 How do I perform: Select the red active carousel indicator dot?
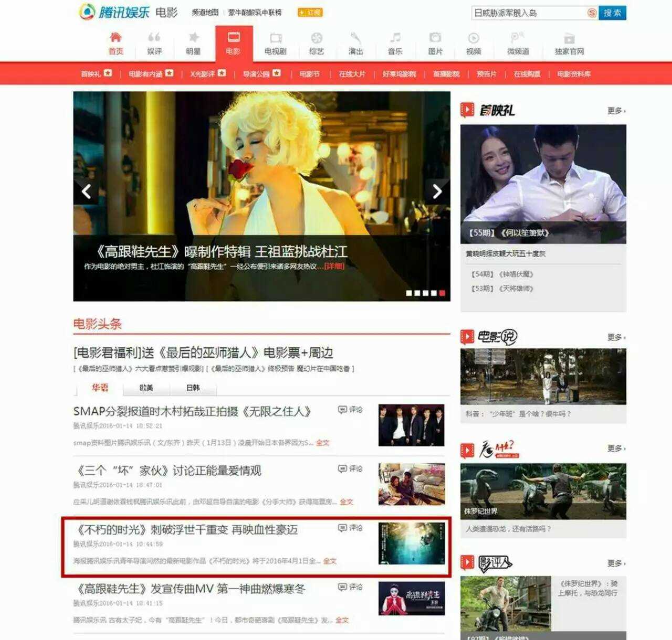[x=442, y=293]
